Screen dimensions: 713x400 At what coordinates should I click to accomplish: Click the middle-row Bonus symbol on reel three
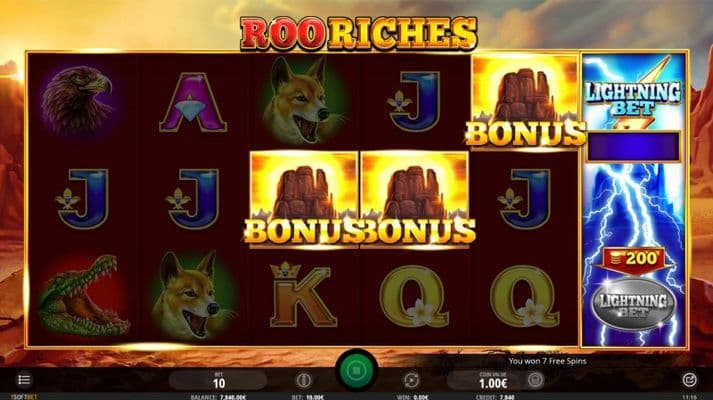click(x=304, y=200)
